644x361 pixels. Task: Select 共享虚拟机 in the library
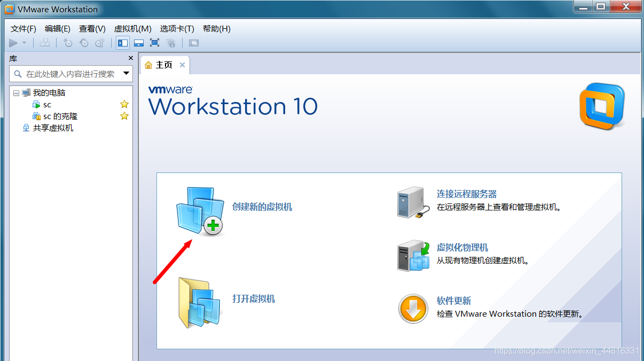click(53, 128)
